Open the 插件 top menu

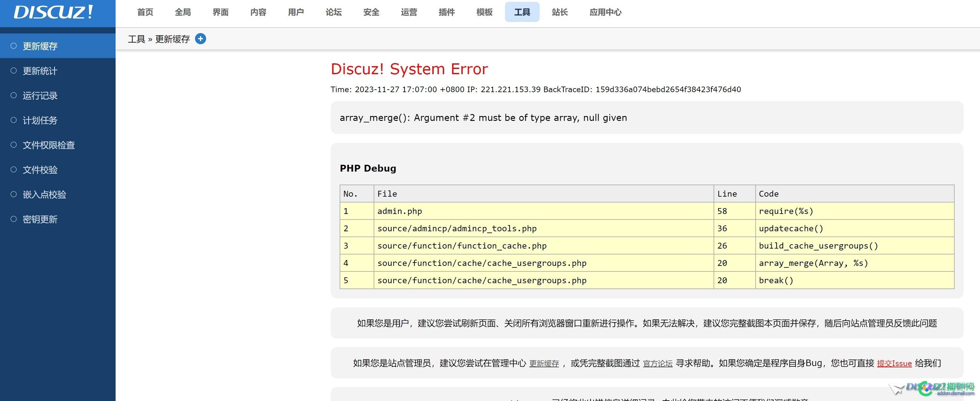pos(446,12)
